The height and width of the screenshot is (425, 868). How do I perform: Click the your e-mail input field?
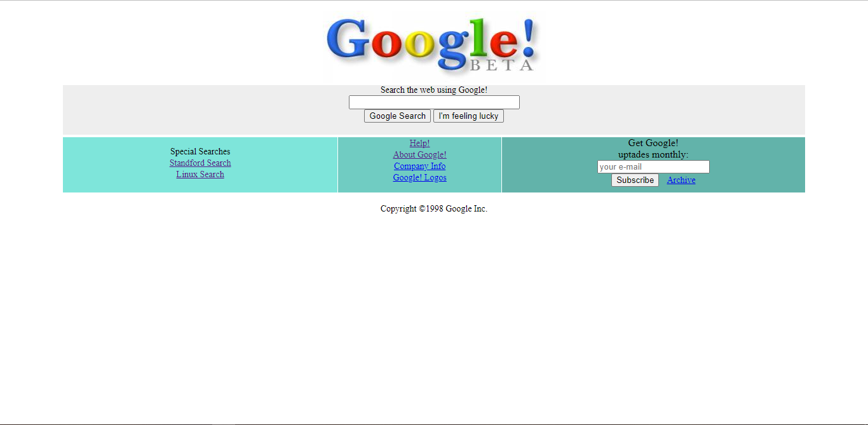(x=653, y=166)
